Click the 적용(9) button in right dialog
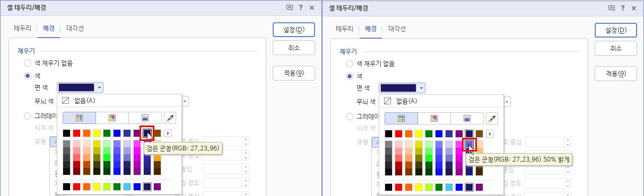Viewport: 644px width, 196px height. point(615,73)
